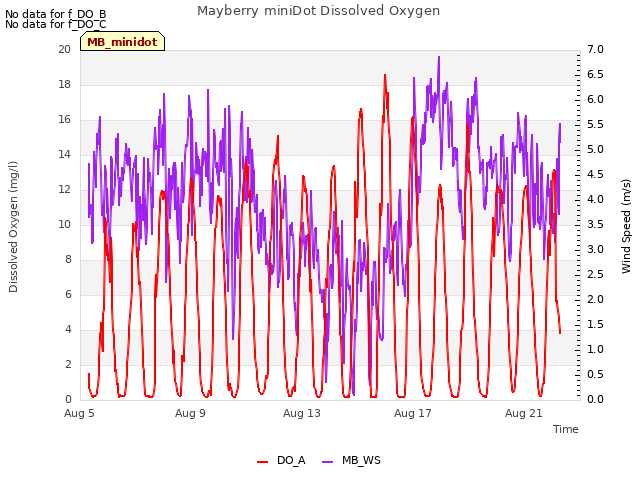Click the 10 value on left axis
The image size is (640, 480).
point(64,224)
